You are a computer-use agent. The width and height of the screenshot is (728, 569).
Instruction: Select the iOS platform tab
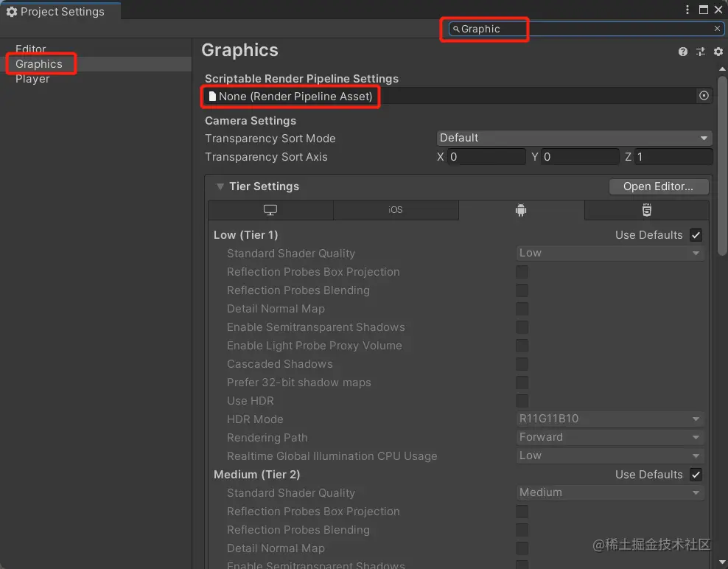point(396,210)
